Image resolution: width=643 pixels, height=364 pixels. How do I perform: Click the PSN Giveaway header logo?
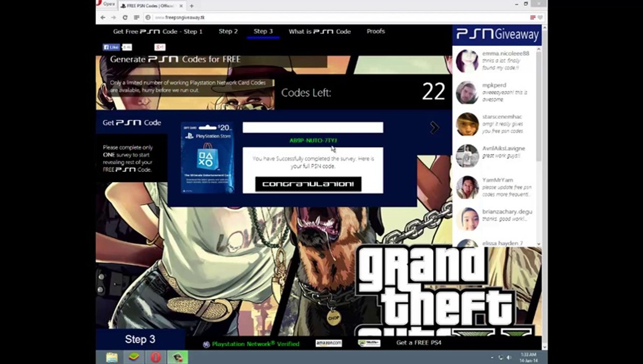point(497,34)
